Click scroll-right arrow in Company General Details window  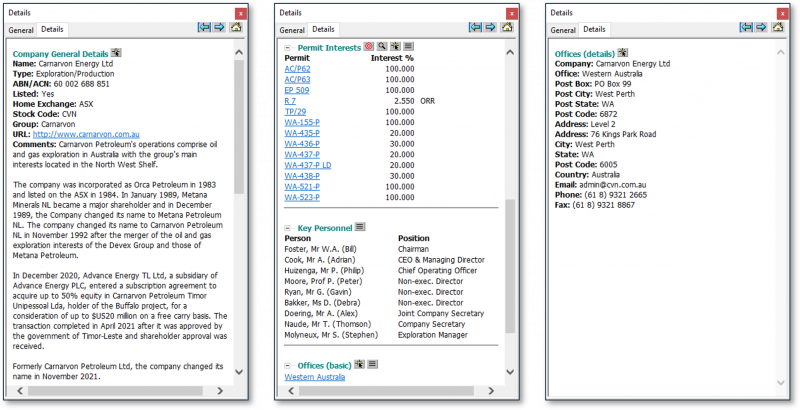(220, 391)
